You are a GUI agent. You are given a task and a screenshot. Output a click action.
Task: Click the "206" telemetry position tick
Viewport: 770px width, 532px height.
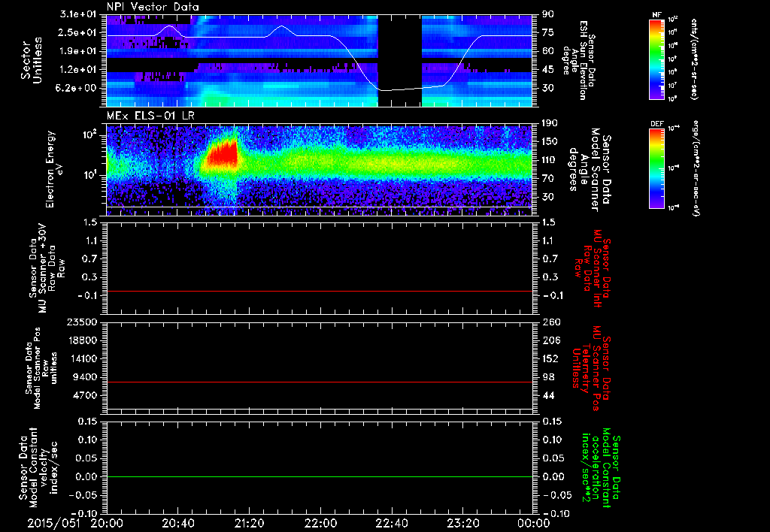pyautogui.click(x=550, y=340)
